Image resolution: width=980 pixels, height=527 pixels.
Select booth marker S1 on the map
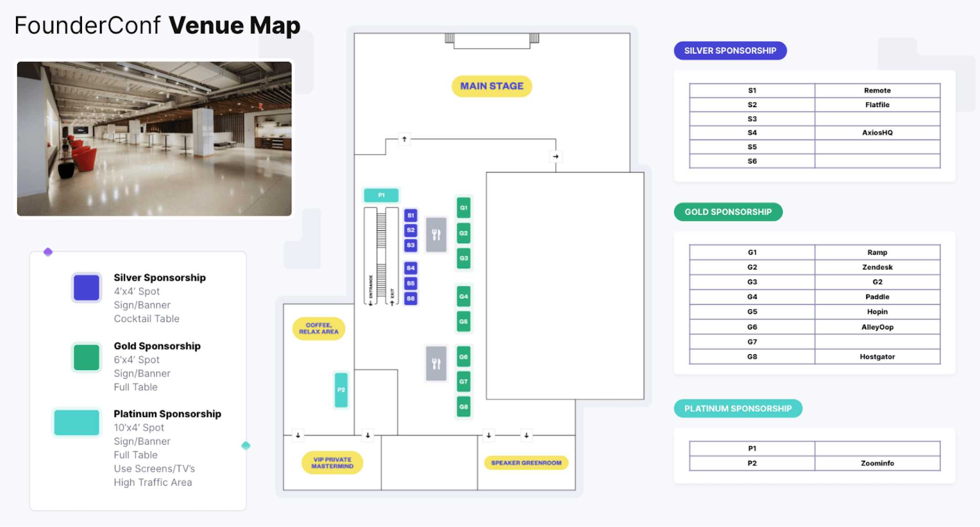click(410, 214)
